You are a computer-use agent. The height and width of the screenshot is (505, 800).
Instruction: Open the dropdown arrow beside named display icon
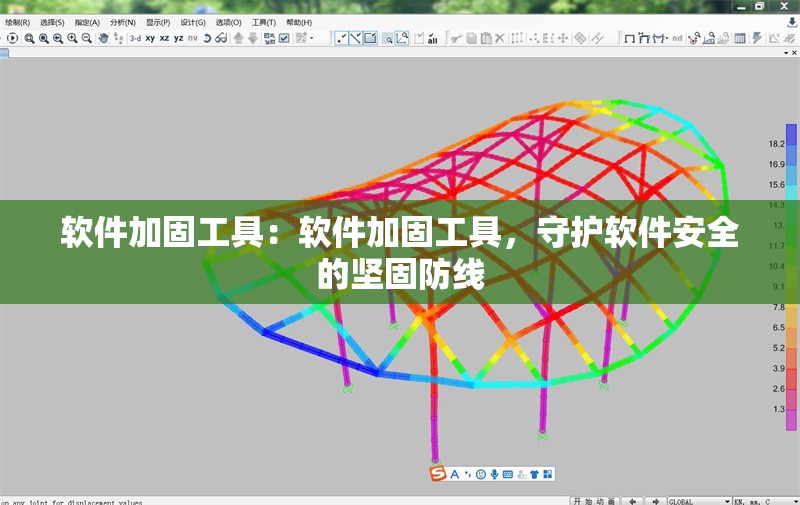coord(312,38)
